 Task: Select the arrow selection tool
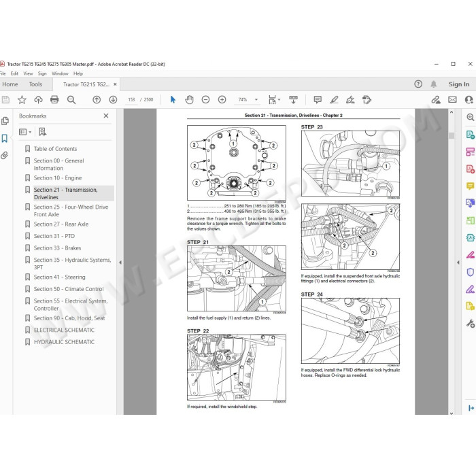[173, 99]
